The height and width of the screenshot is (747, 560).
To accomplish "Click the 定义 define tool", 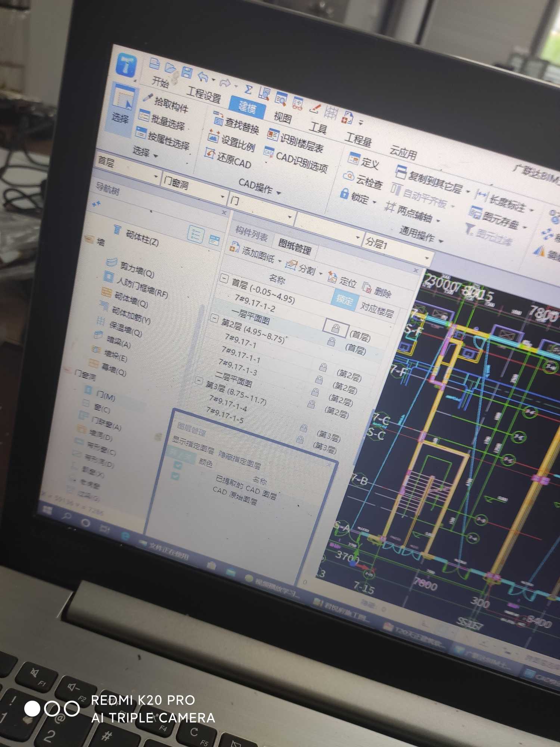I will click(x=364, y=161).
